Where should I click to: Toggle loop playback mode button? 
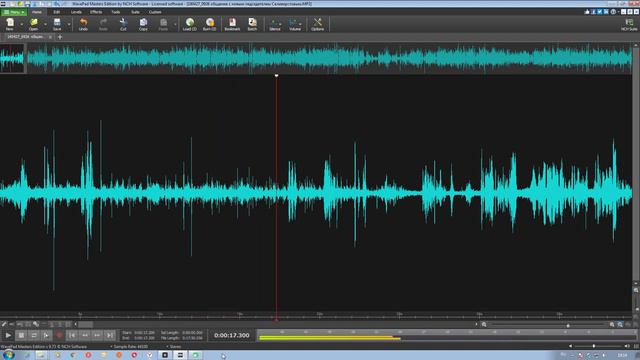[x=34, y=336]
